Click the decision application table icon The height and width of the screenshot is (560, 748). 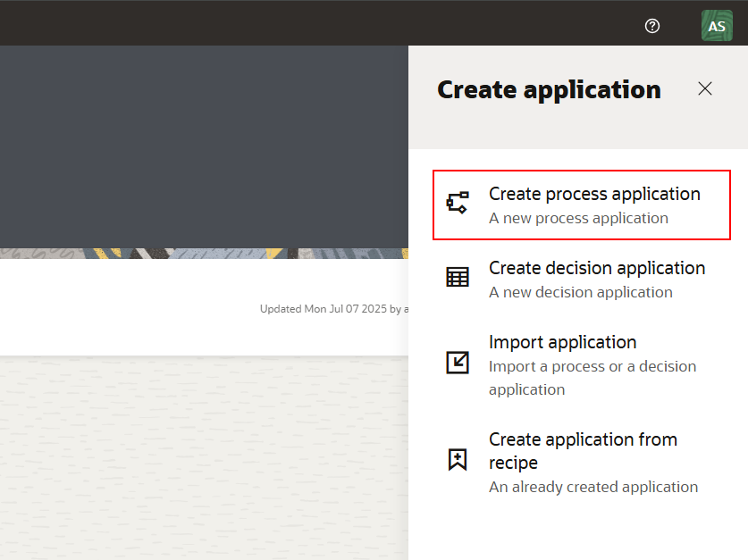458,278
